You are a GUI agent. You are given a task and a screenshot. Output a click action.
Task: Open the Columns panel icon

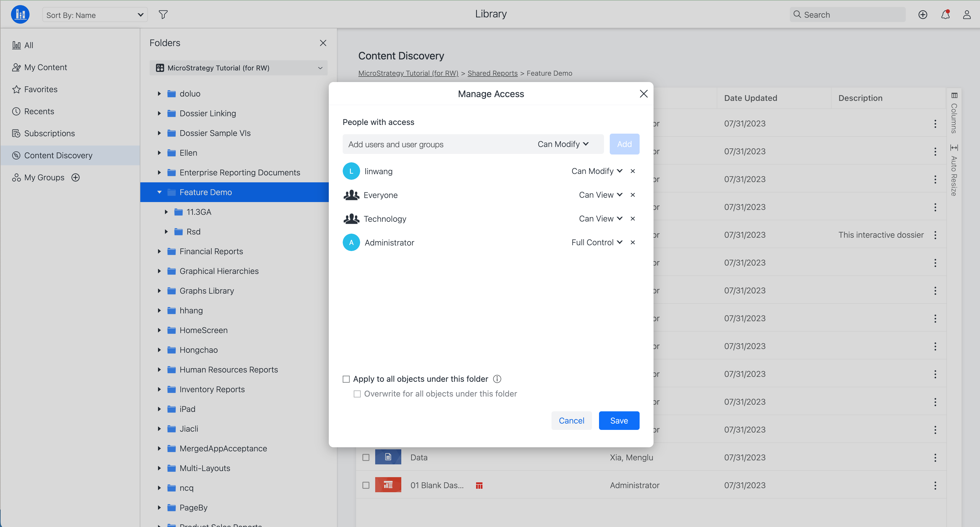(954, 95)
